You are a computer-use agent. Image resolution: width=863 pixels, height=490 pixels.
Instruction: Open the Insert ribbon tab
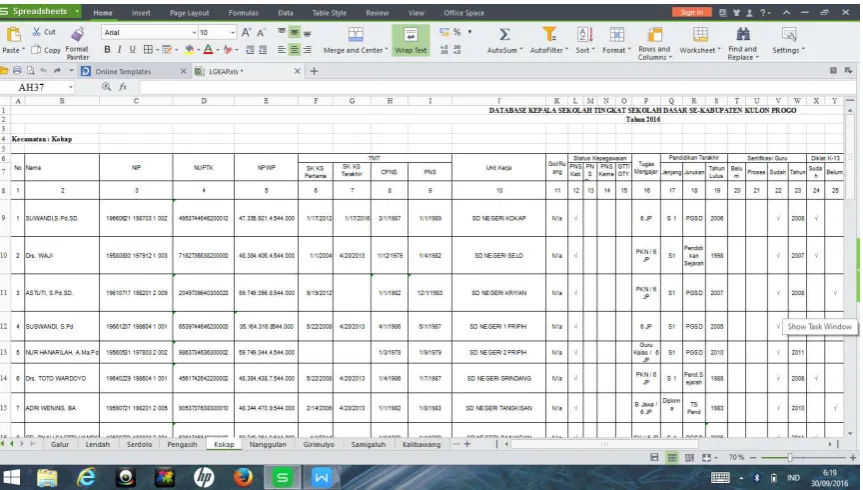coord(141,13)
